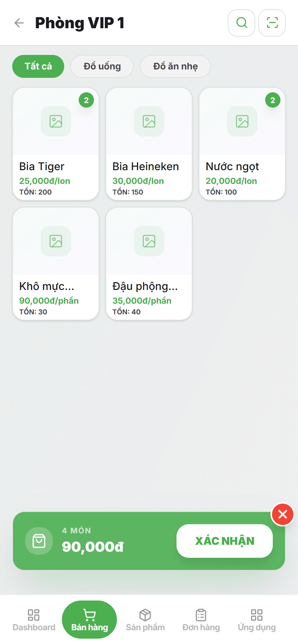The height and width of the screenshot is (644, 298).
Task: Open the barcode scanner
Action: point(272,23)
